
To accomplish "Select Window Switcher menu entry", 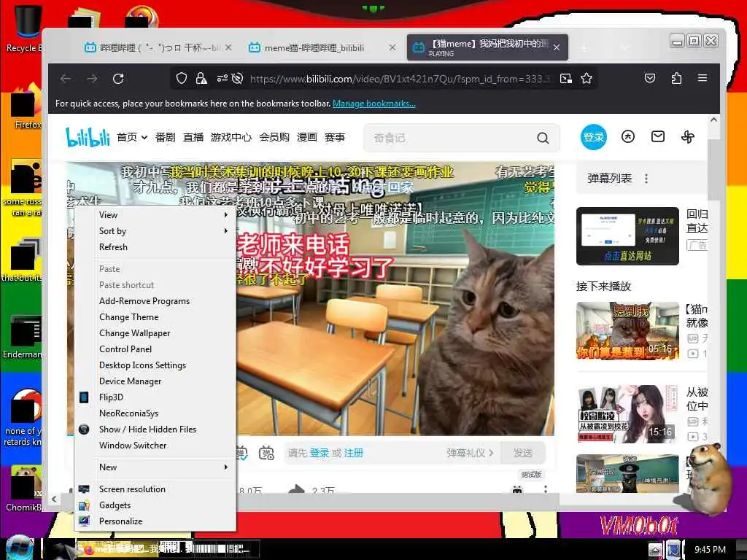I will point(155,446).
